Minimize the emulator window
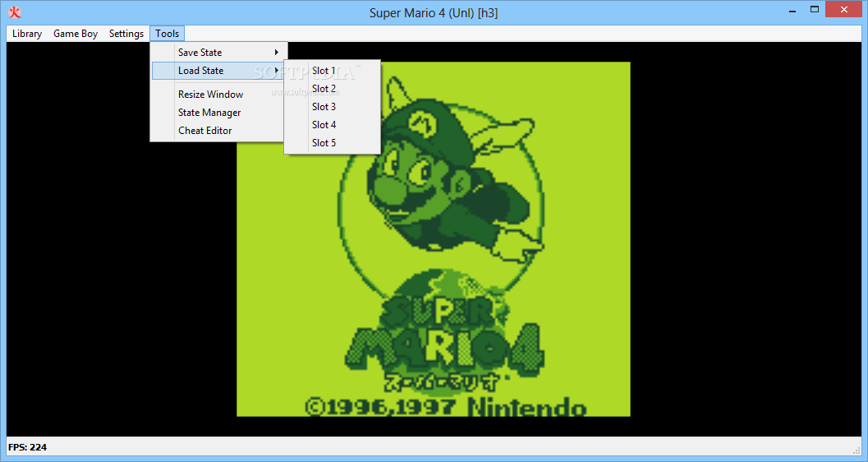868x462 pixels. tap(792, 9)
